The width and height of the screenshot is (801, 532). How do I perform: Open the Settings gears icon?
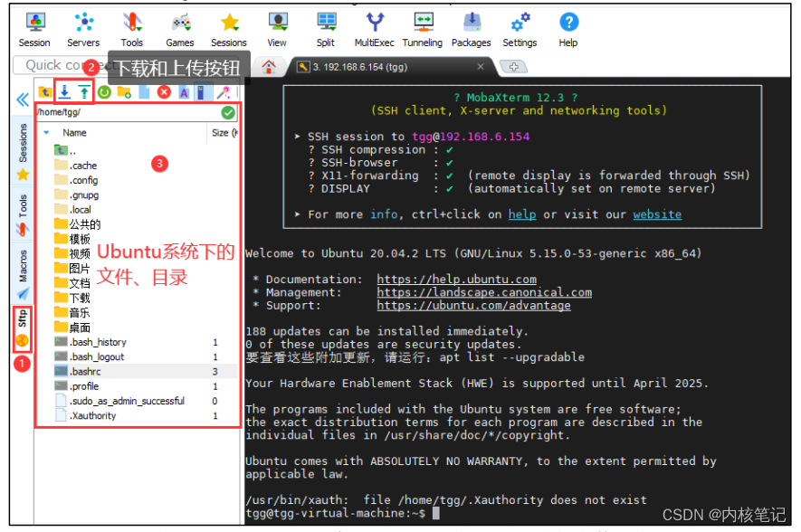[520, 30]
